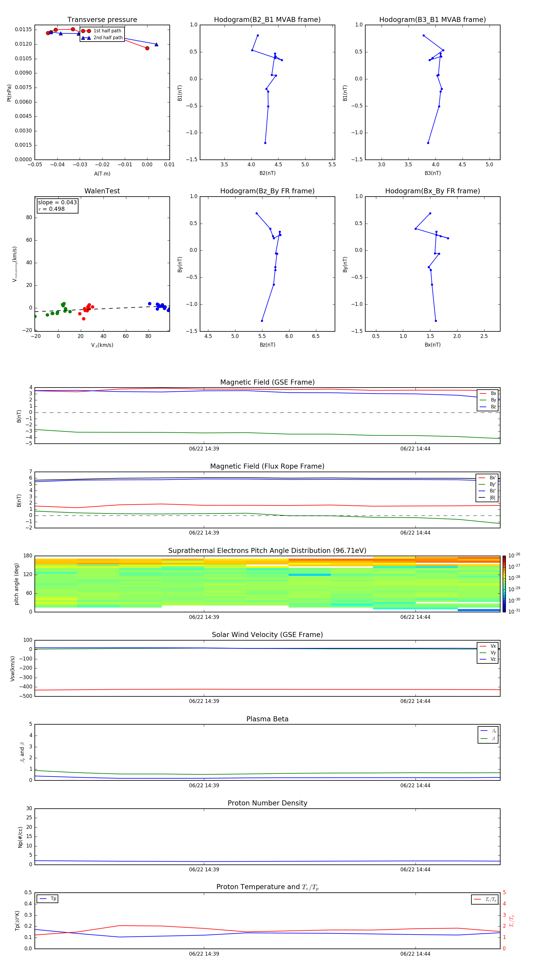Click the '|B|' legend entry in flux rope panel
535x980 pixels.
click(x=487, y=498)
